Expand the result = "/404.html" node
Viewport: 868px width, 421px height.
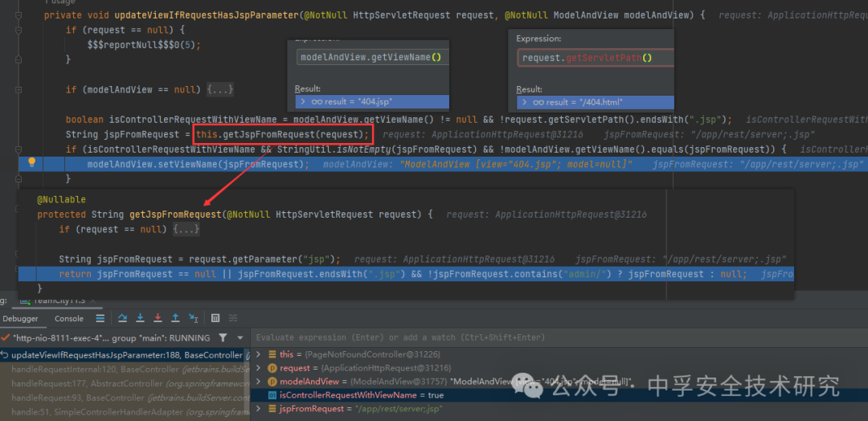[524, 102]
